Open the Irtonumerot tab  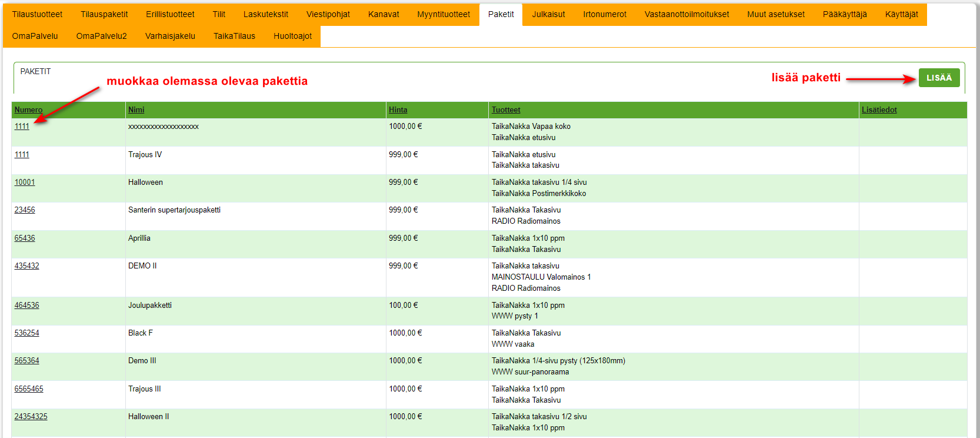[605, 14]
